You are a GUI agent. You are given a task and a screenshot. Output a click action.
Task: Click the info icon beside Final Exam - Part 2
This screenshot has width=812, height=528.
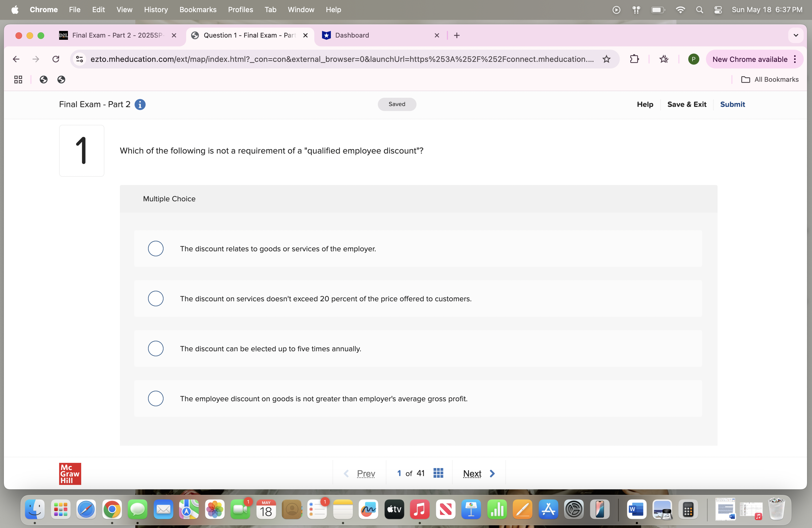click(x=140, y=104)
